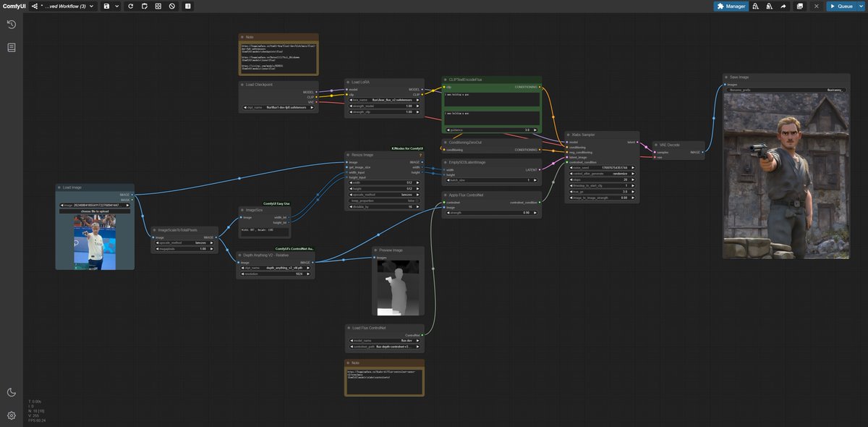Click choose file to upload button

pyautogui.click(x=95, y=211)
